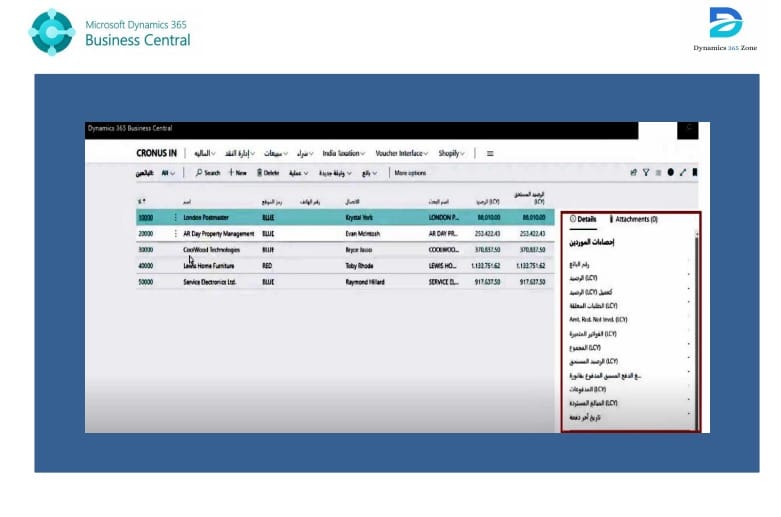Click the Search magnifier button in the action bar
781x517 pixels.
208,173
